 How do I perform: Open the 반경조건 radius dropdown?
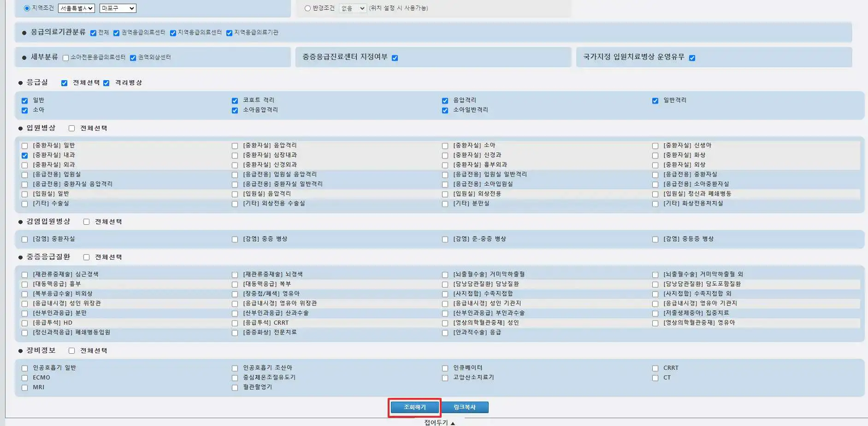(x=353, y=8)
